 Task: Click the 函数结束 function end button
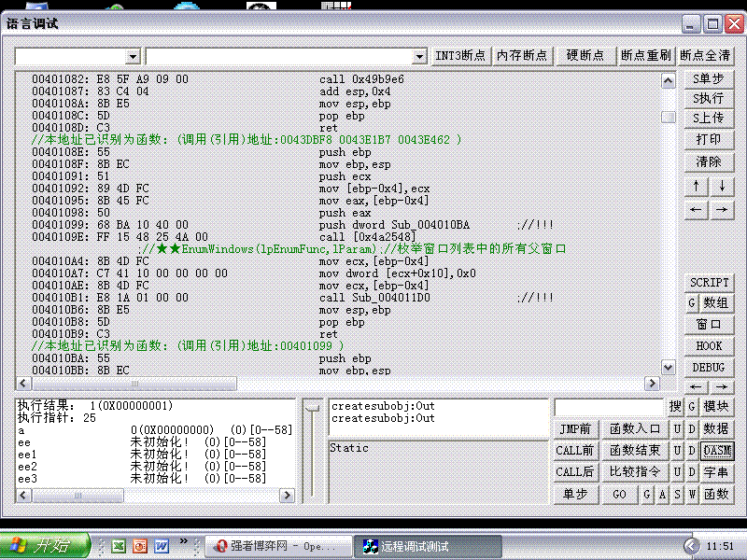click(x=635, y=451)
